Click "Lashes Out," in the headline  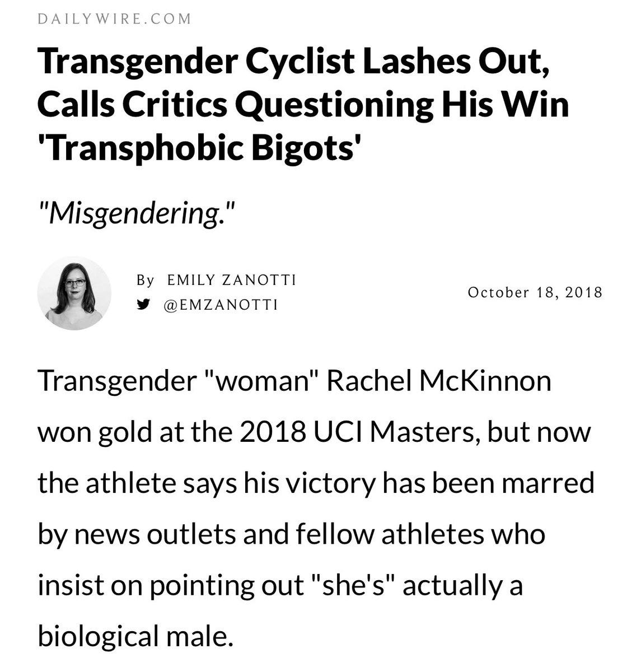pos(456,62)
